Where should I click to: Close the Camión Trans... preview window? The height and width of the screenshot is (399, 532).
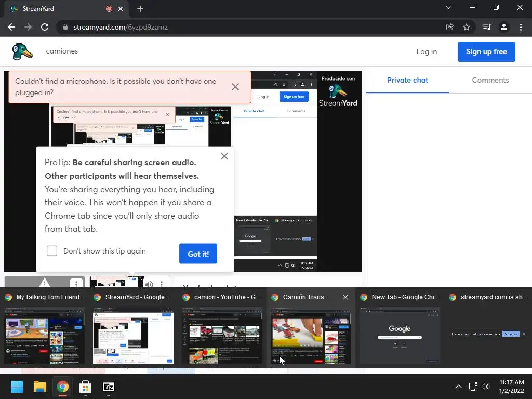[345, 297]
